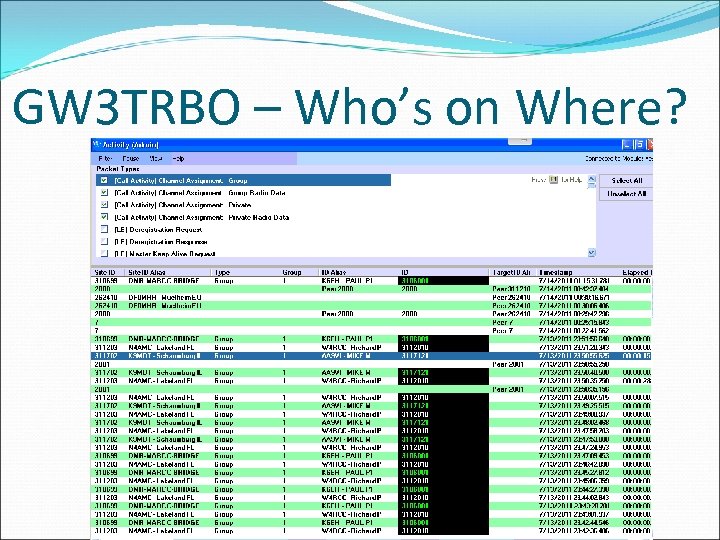
Task: Click the Select All button
Action: coord(626,180)
